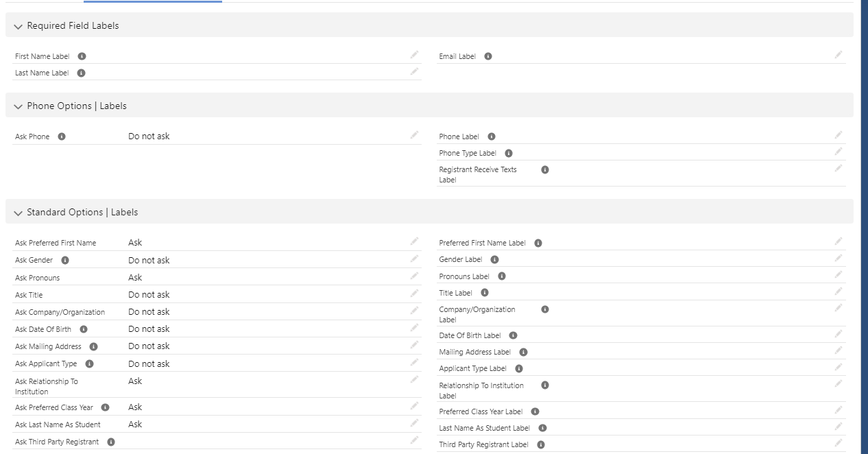This screenshot has height=454, width=868.
Task: Show help info for Preferred Class Year Label
Action: (x=535, y=411)
